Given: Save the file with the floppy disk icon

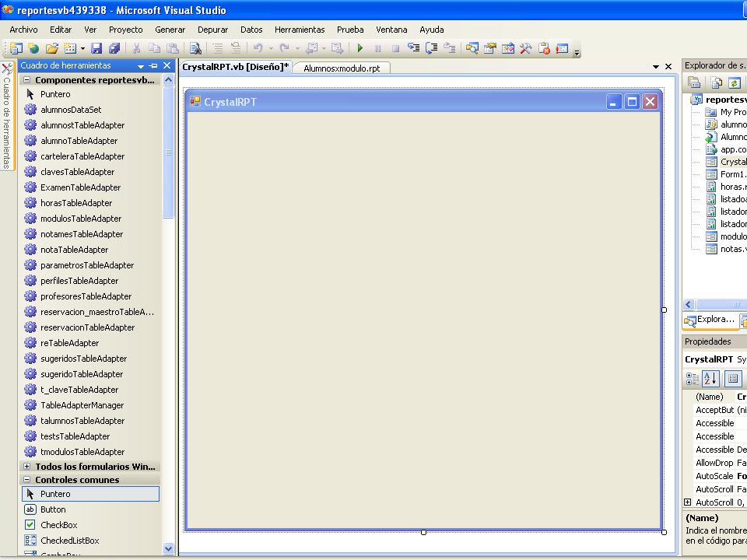Looking at the screenshot, I should pyautogui.click(x=96, y=48).
